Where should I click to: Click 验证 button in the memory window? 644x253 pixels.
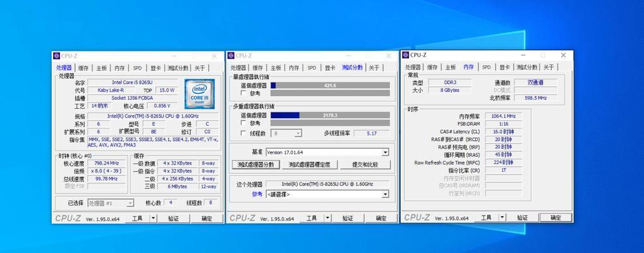522,218
